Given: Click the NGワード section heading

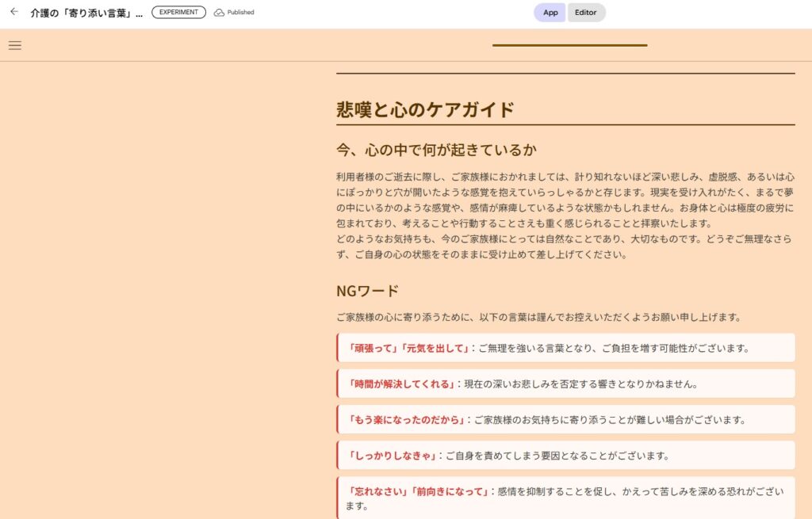Looking at the screenshot, I should point(367,291).
